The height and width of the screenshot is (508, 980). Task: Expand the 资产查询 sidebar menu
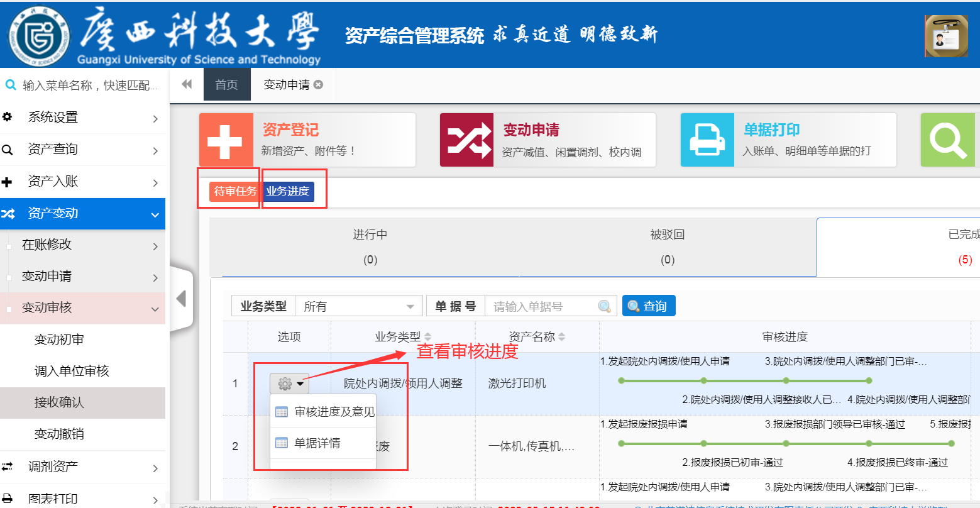[x=82, y=150]
